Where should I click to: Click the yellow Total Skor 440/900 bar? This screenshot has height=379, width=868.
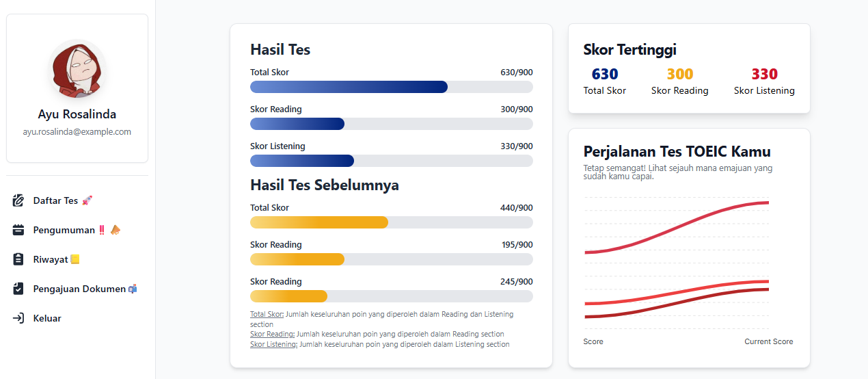coord(319,222)
